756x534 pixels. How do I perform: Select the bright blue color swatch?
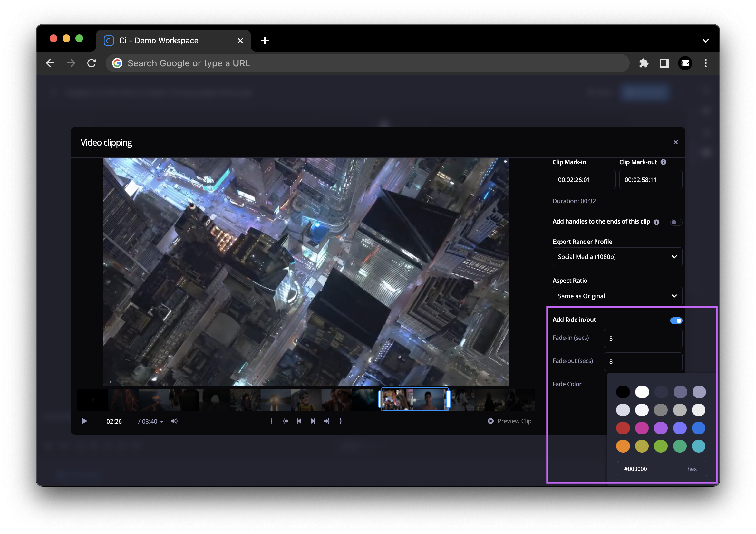699,428
